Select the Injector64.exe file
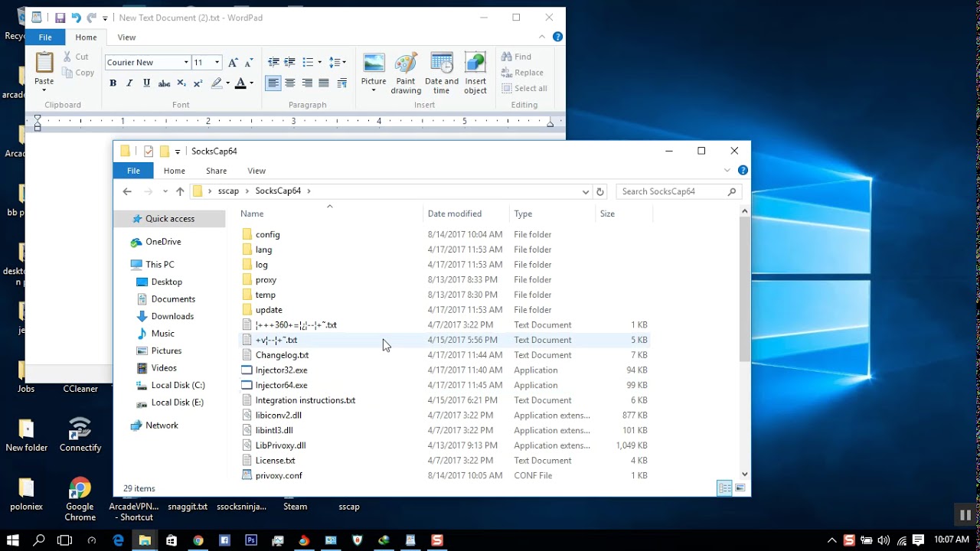The width and height of the screenshot is (980, 551). click(x=281, y=385)
